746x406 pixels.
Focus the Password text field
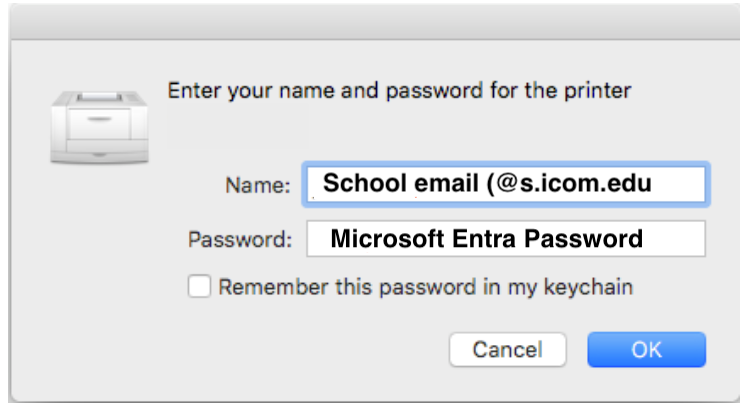coord(507,239)
